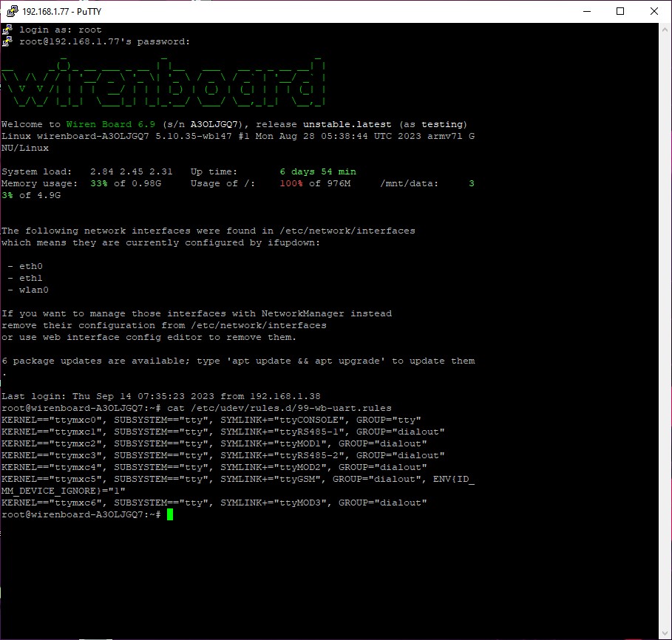Click the 'ttyRS485-2' symlink rule line
Screen dimensions: 672x640
(223, 455)
